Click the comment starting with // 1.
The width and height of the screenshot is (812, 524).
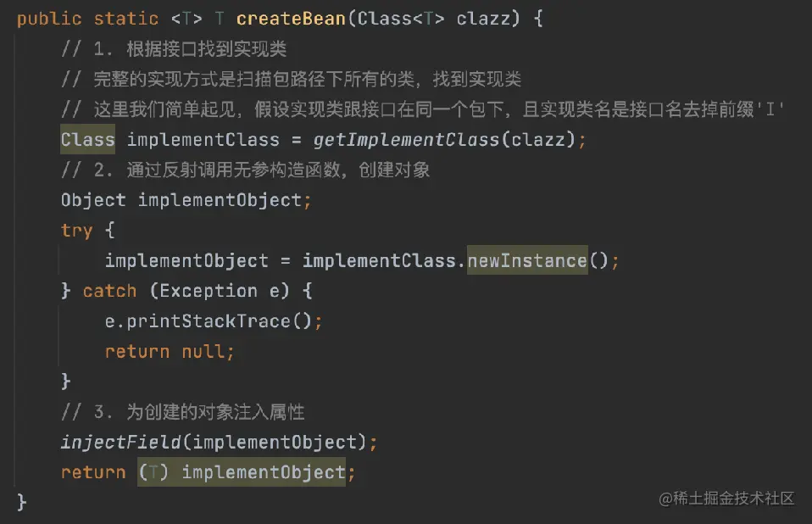point(174,49)
